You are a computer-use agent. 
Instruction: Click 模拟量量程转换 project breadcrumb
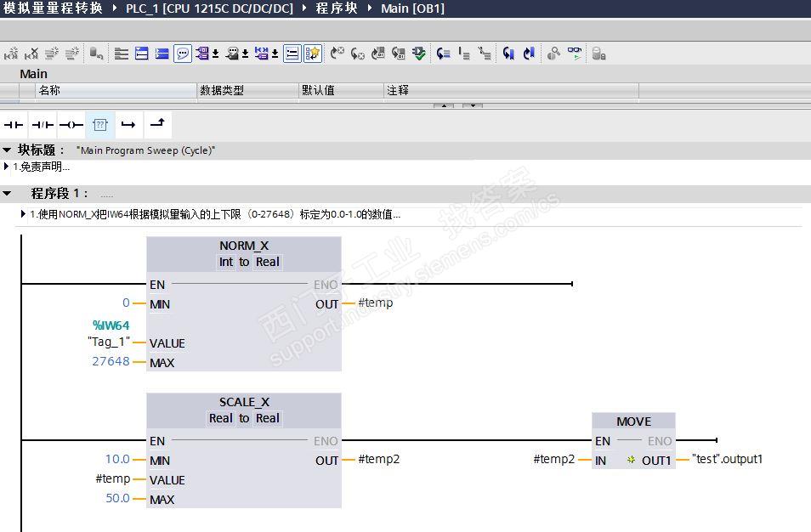(54, 8)
